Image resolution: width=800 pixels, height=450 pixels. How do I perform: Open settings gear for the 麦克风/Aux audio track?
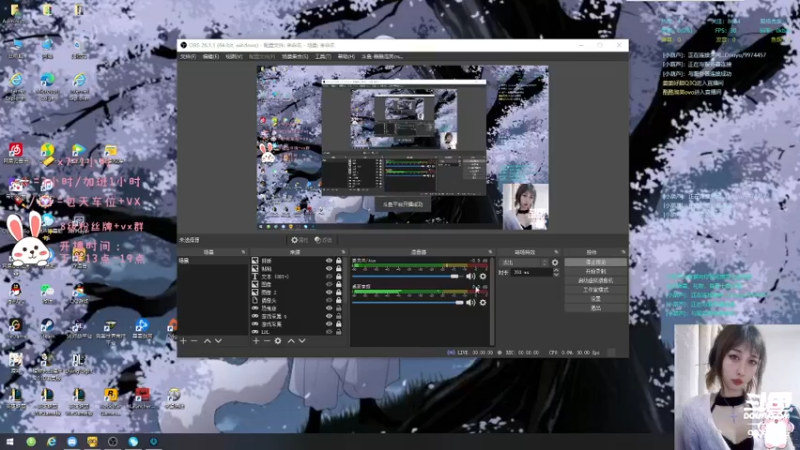[x=483, y=276]
